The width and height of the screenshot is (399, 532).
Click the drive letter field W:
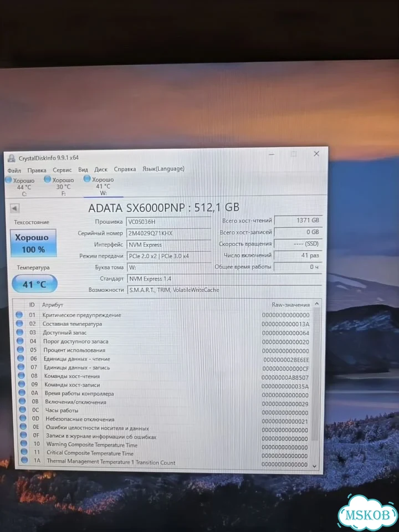pyautogui.click(x=168, y=267)
